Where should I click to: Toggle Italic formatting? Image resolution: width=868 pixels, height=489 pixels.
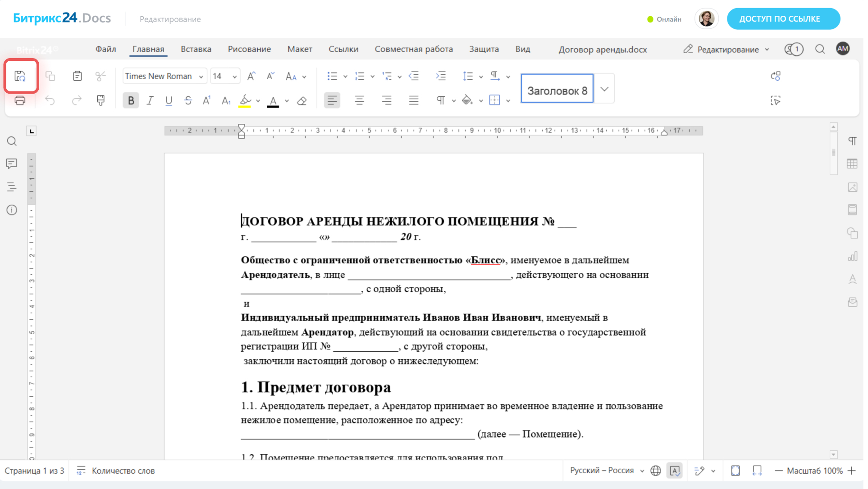(x=150, y=100)
